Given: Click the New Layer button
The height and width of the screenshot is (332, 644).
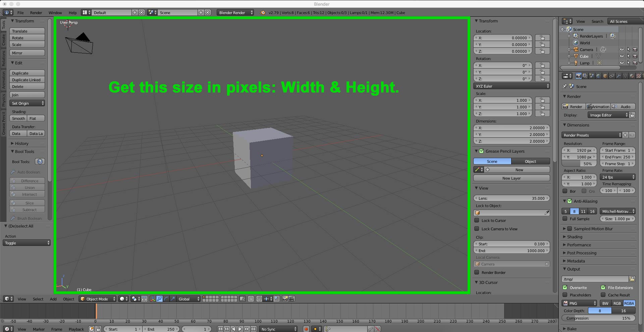Looking at the screenshot, I should (511, 178).
